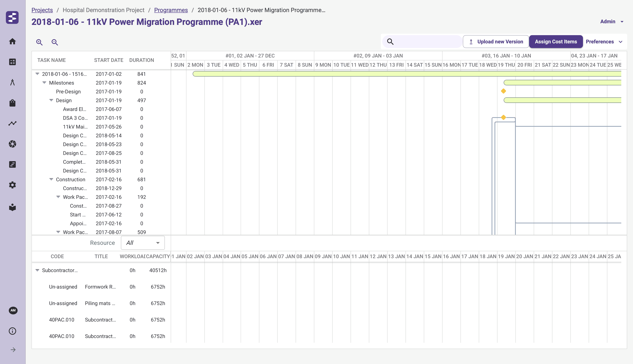Open the Admin user menu
633x364 pixels.
[612, 21]
